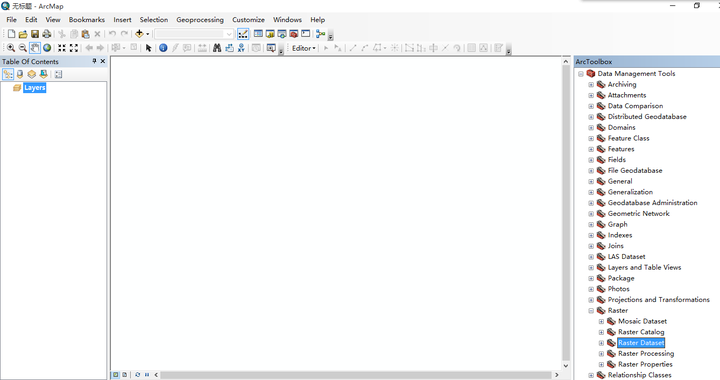Activate the Identify tool

pyautogui.click(x=163, y=48)
